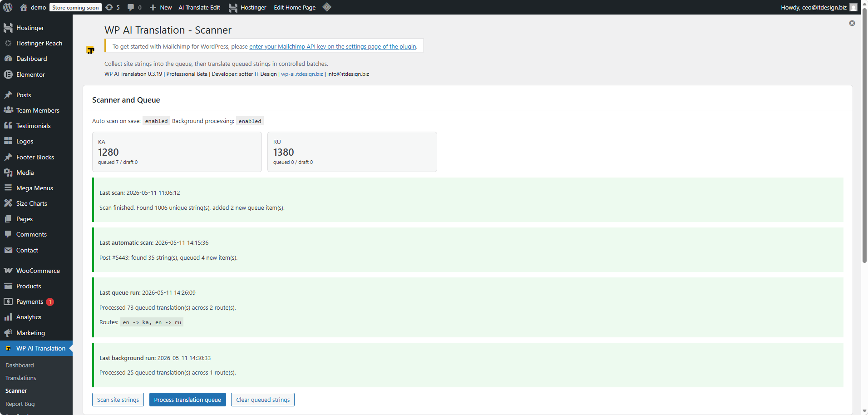
Task: Click the Pages icon in sidebar
Action: pos(8,219)
